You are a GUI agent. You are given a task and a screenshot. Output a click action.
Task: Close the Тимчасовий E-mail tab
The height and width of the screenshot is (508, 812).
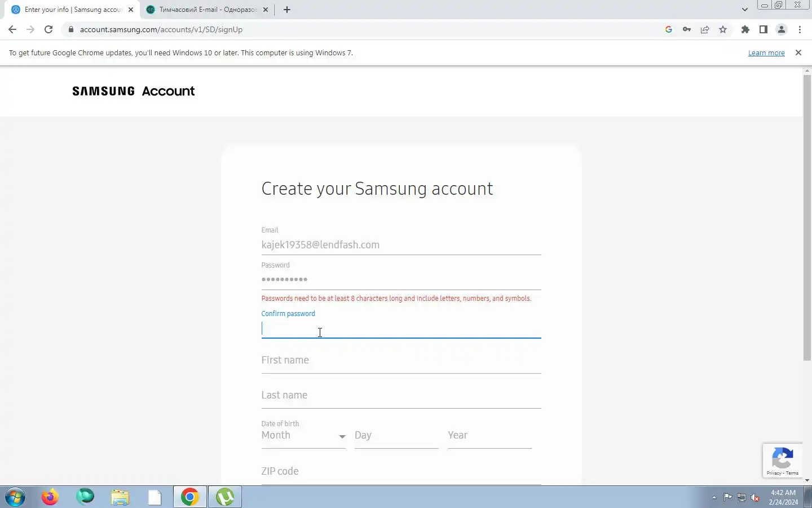(266, 10)
